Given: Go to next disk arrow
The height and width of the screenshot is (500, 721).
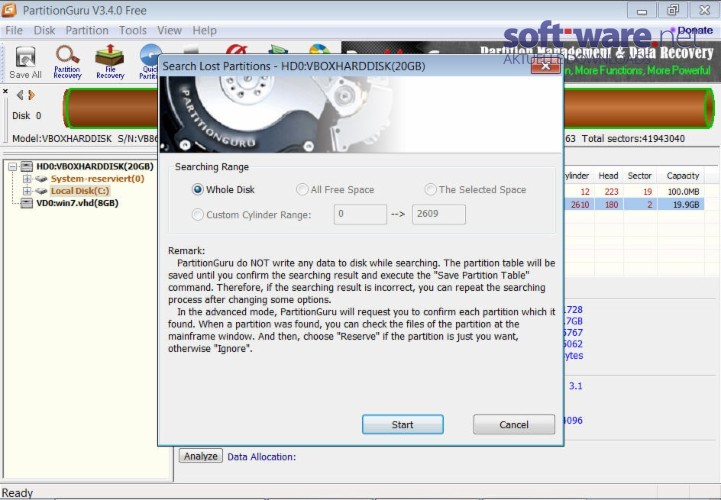Looking at the screenshot, I should (x=31, y=95).
